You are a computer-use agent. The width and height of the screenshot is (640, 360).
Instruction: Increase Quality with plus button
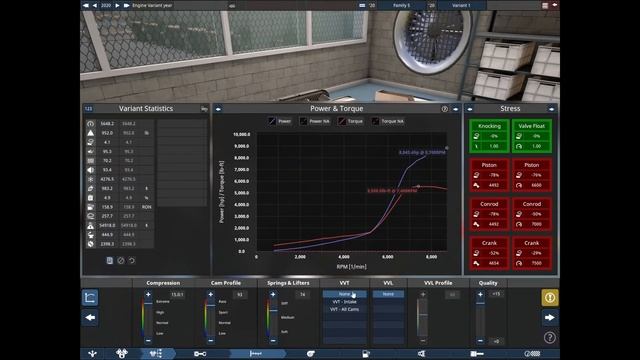click(x=480, y=294)
